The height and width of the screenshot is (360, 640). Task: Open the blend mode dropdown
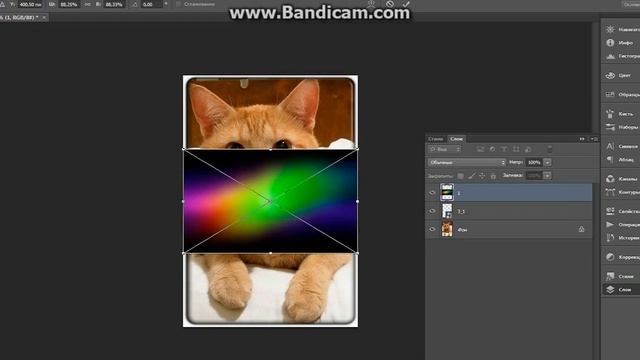(x=467, y=162)
